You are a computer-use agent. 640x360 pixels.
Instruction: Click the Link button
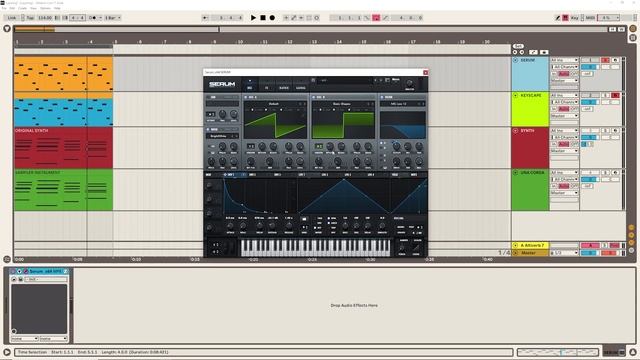pyautogui.click(x=12, y=18)
